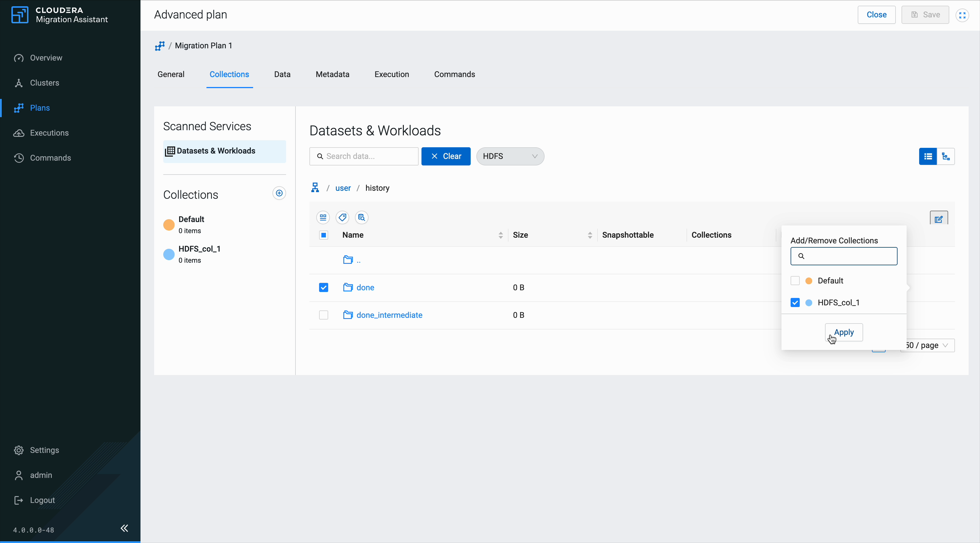This screenshot has width=980, height=543.
Task: Open the parent folder '..' entry
Action: coord(352,260)
